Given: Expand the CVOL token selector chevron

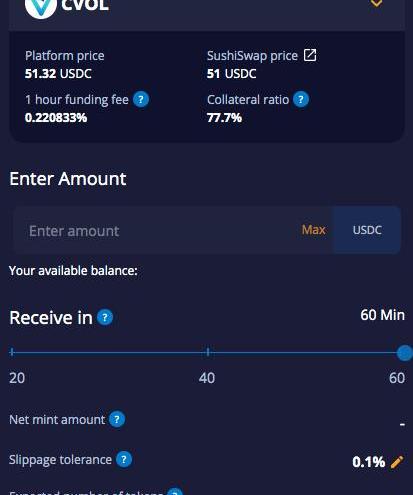Looking at the screenshot, I should click(x=376, y=3).
